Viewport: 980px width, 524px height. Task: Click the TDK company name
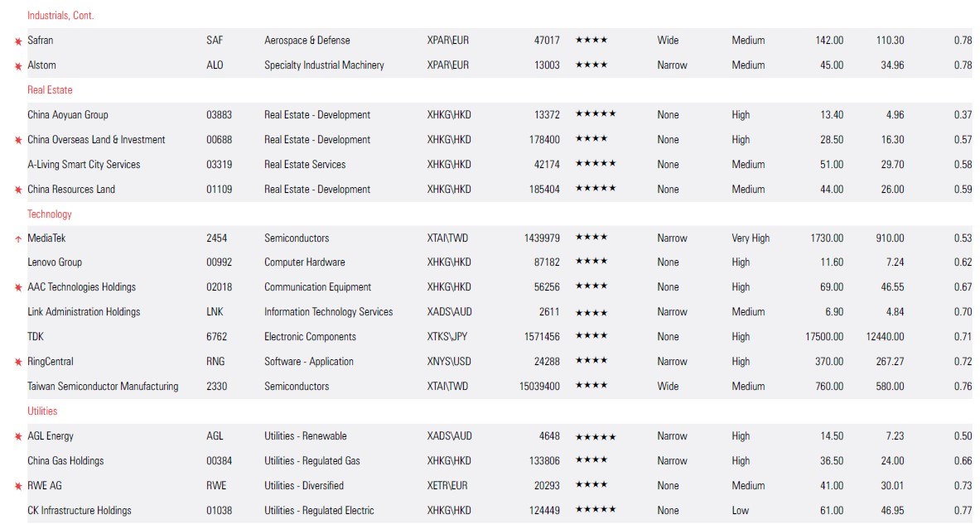[x=37, y=337]
